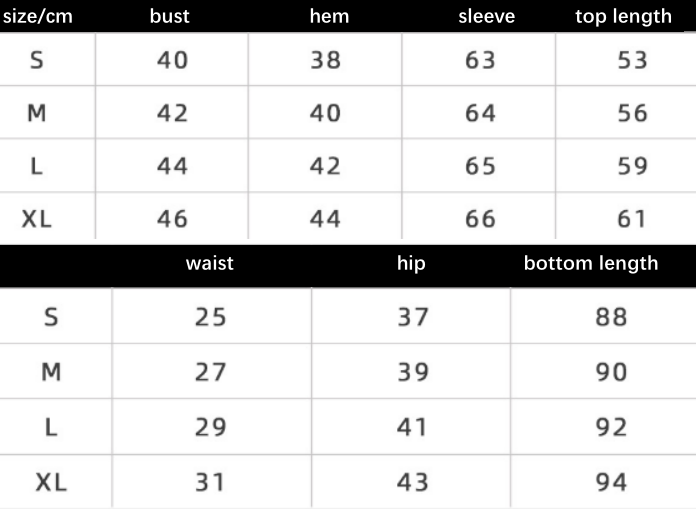Select the M row hip value 39
This screenshot has height=509, width=696.
pos(413,372)
